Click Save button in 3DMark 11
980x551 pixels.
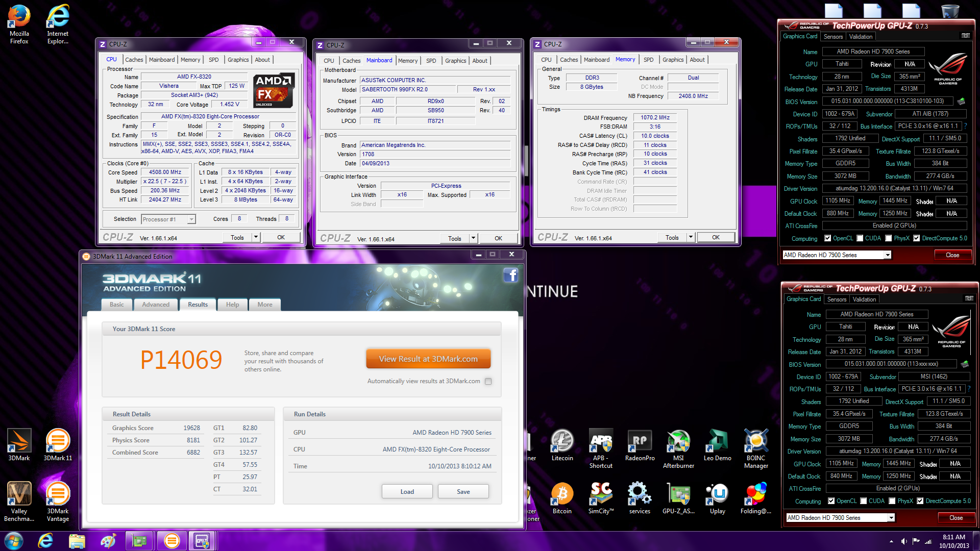click(463, 492)
